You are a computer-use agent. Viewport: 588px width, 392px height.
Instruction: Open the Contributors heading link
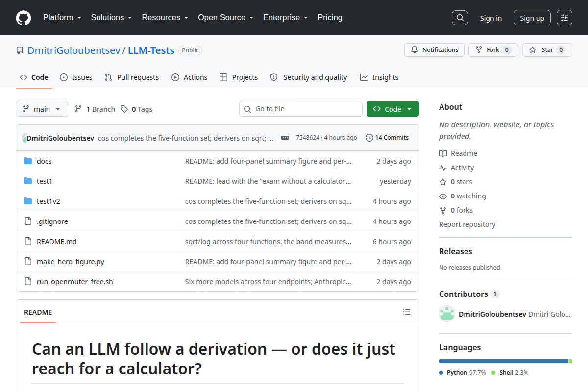click(x=469, y=294)
